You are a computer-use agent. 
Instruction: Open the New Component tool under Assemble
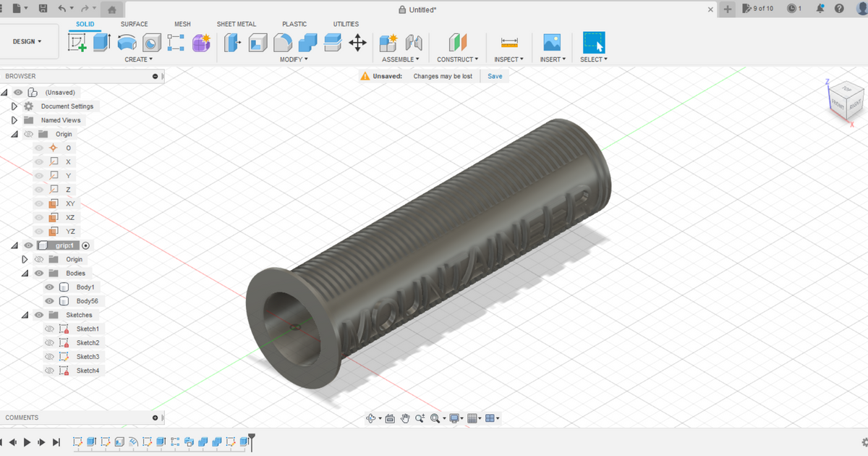[388, 43]
